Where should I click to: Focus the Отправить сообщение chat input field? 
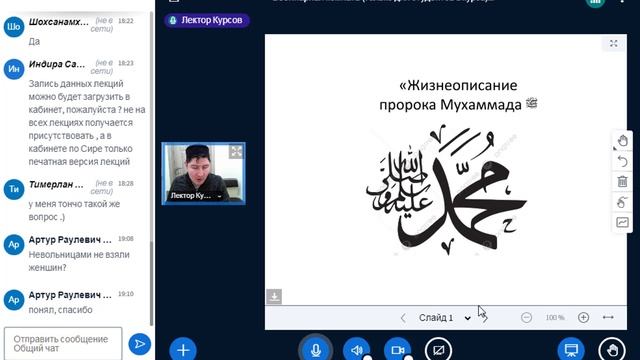[x=63, y=344]
